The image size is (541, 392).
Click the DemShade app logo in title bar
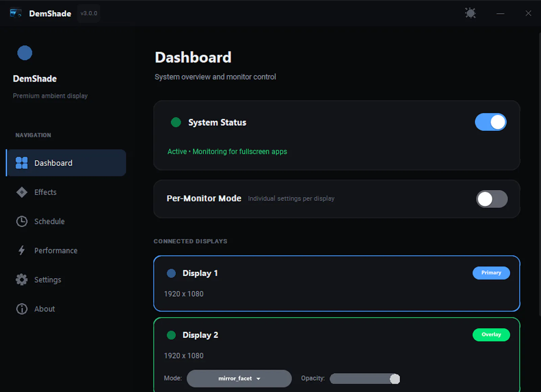coord(16,13)
